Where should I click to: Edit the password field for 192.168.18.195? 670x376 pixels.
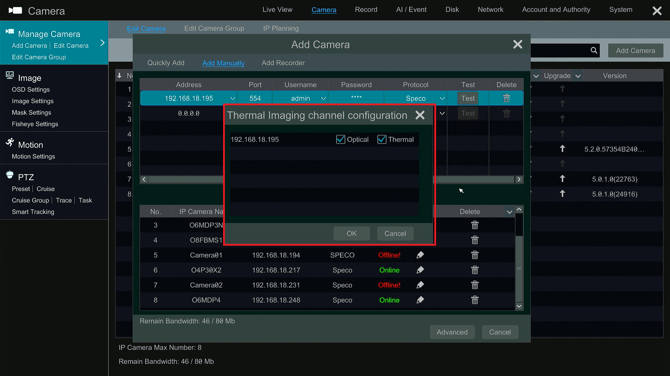click(x=356, y=98)
